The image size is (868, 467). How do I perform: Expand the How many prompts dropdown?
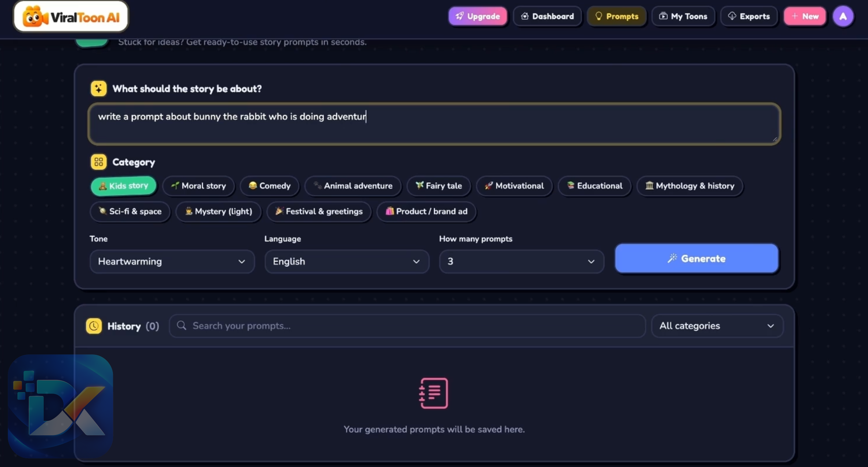pos(521,261)
